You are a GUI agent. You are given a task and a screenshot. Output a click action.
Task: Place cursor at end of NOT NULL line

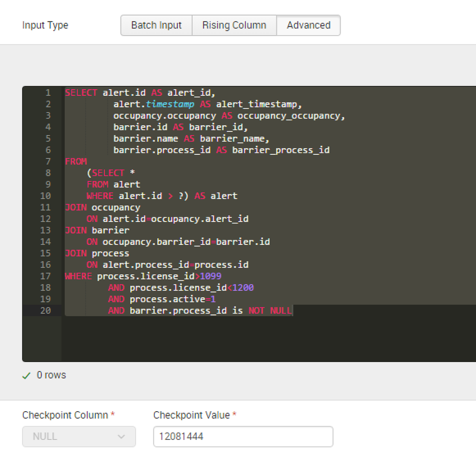click(293, 311)
